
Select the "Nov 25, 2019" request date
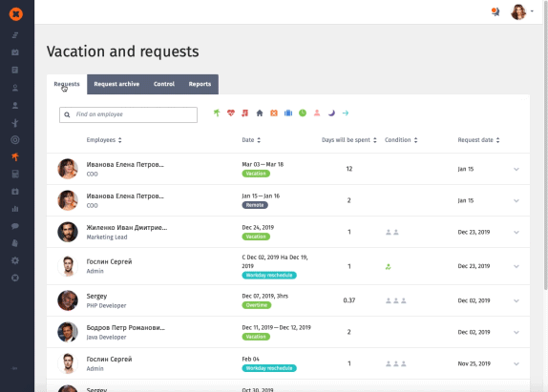[x=474, y=363]
